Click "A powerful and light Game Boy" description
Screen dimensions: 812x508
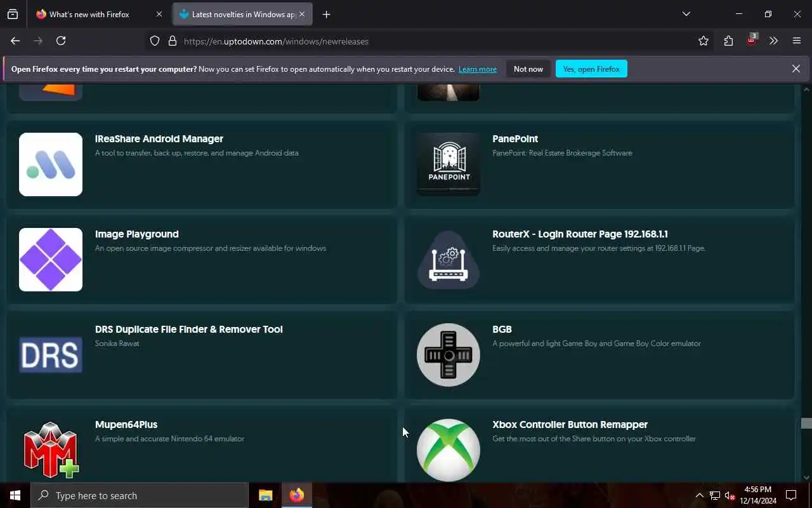[596, 344]
